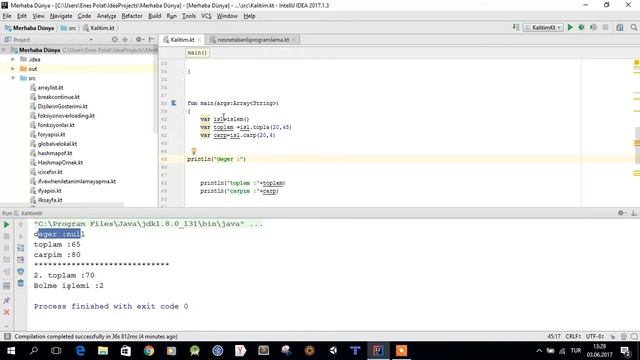Close the nesnetabanliprogramlama.kt tab
The height and width of the screenshot is (360, 640).
(x=294, y=40)
